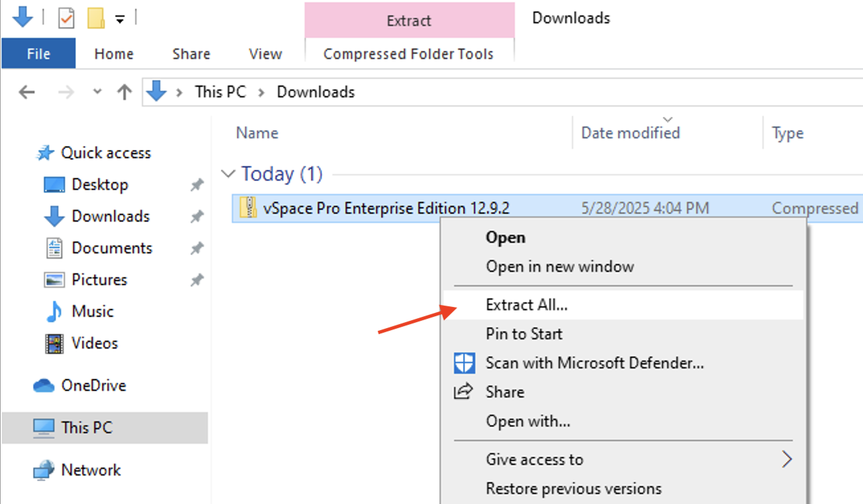Viewport: 863px width, 504px height.
Task: Sort files by the Name column
Action: (257, 133)
